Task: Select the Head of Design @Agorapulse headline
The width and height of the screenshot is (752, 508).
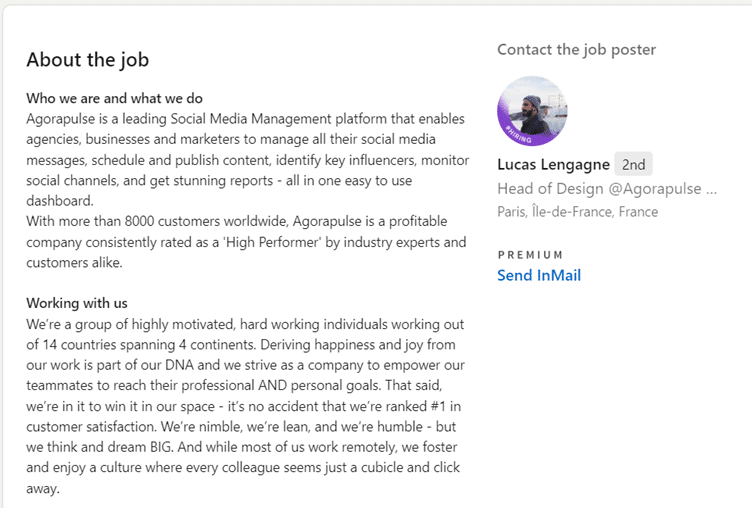Action: pyautogui.click(x=599, y=189)
